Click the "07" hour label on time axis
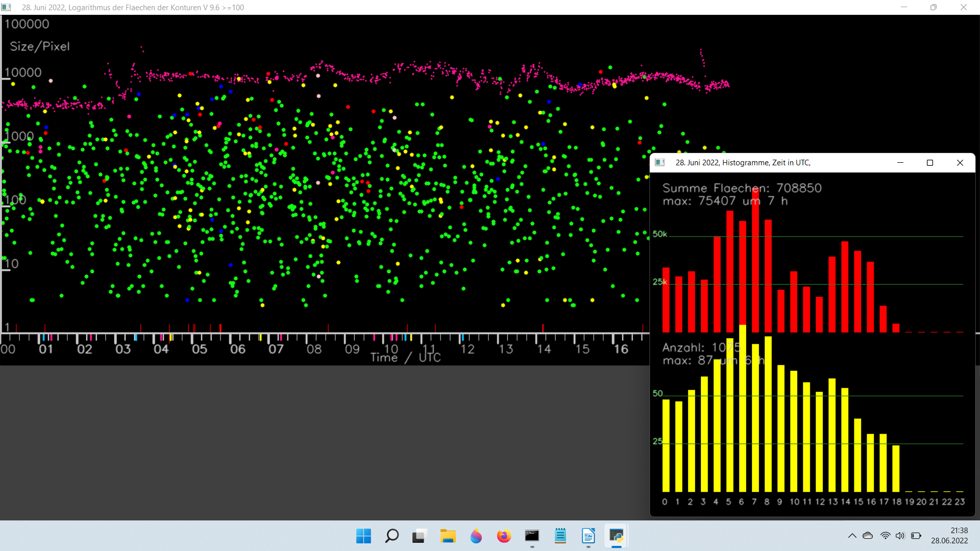This screenshot has width=980, height=551. pos(276,349)
